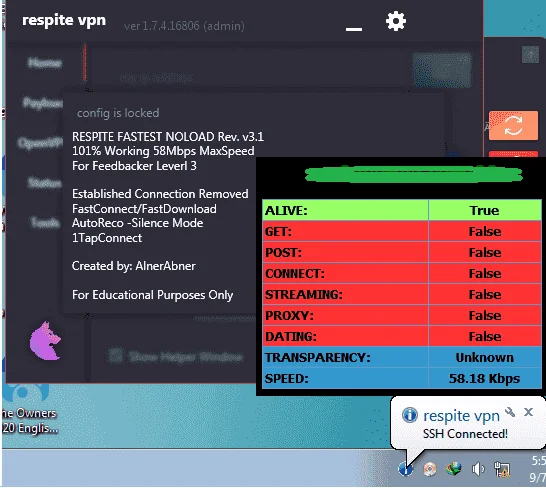Click the '1TapConnect' line
The height and width of the screenshot is (488, 546).
[107, 238]
